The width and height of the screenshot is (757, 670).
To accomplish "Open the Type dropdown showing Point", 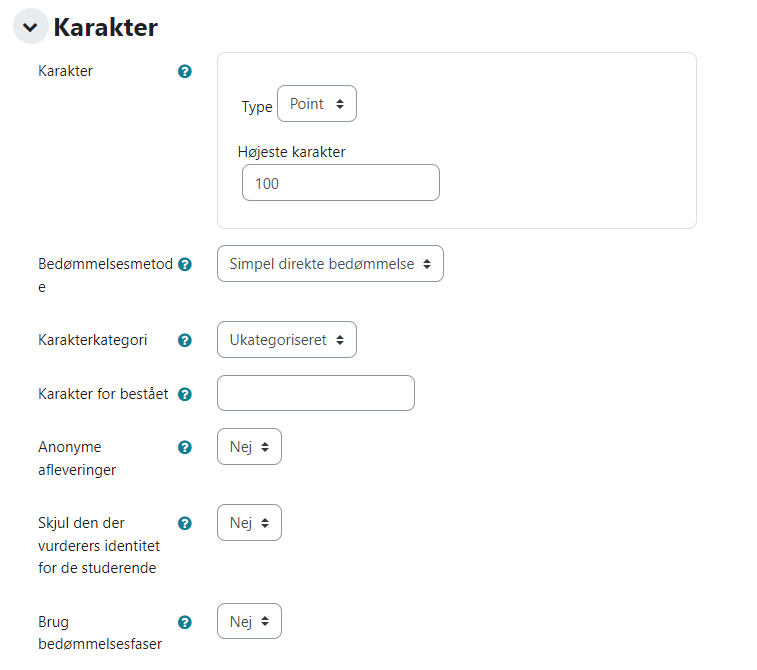I will point(317,104).
